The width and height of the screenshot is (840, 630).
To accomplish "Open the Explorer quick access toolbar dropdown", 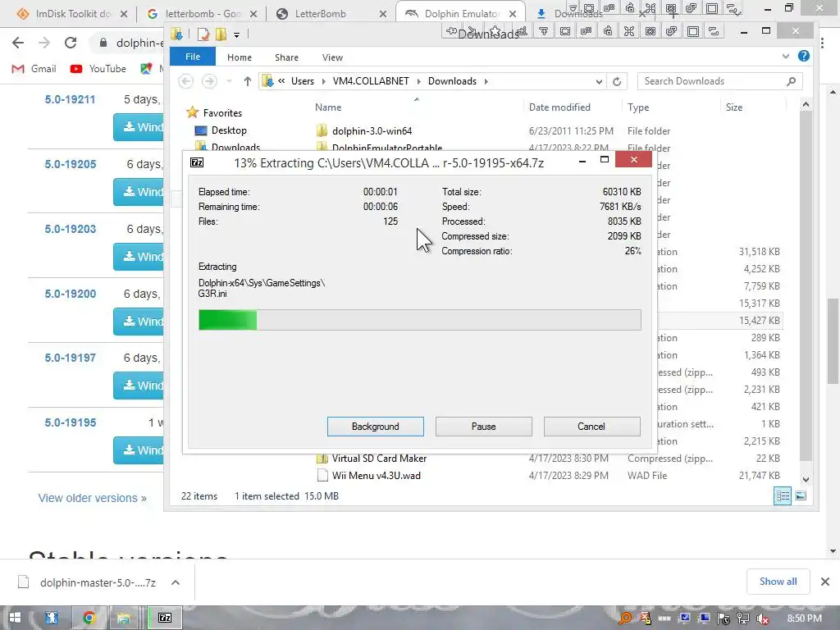I will coord(236,35).
